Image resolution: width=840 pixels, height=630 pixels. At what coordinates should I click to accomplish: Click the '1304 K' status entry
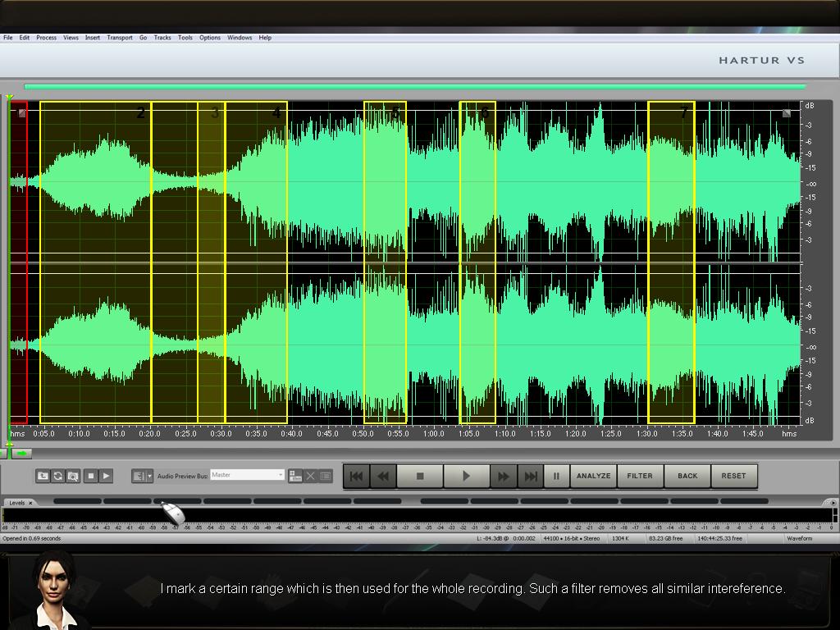click(620, 538)
